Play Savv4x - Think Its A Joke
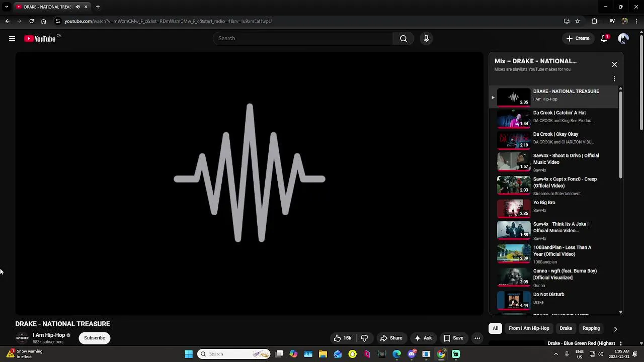Image resolution: width=644 pixels, height=362 pixels. 553,231
